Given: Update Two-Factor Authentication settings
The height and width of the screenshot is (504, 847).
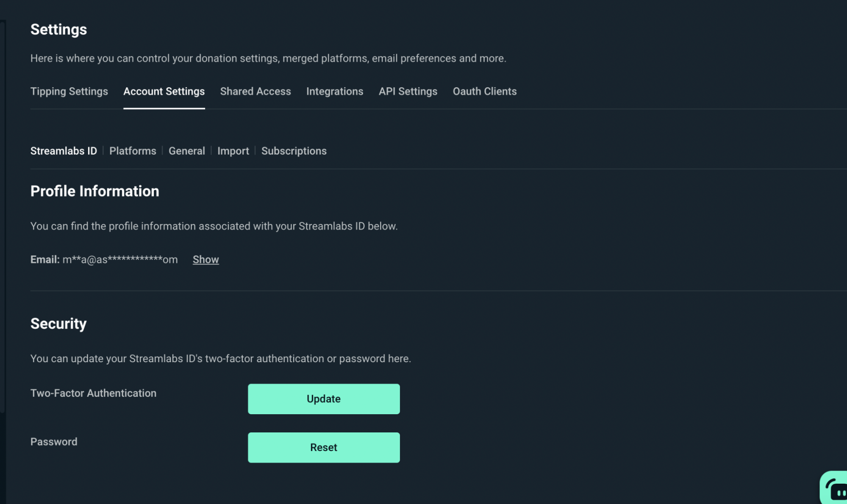Looking at the screenshot, I should [323, 399].
